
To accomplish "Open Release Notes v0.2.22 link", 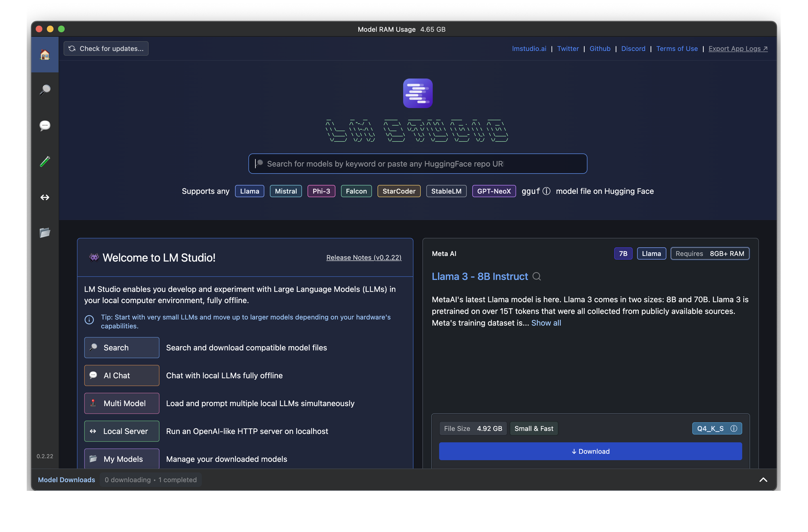I will tap(364, 258).
